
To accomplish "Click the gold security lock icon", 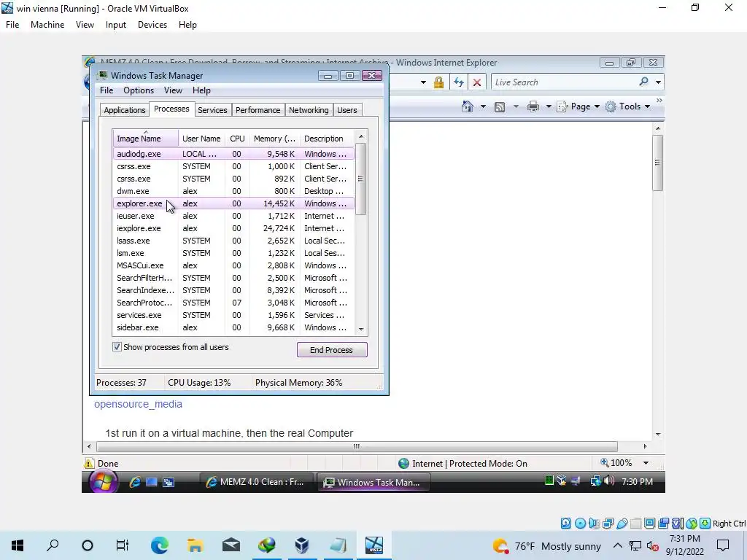I will [x=438, y=82].
